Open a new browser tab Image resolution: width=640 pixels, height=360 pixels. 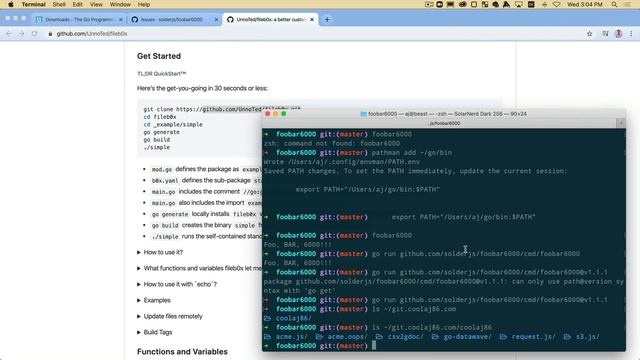[x=327, y=20]
